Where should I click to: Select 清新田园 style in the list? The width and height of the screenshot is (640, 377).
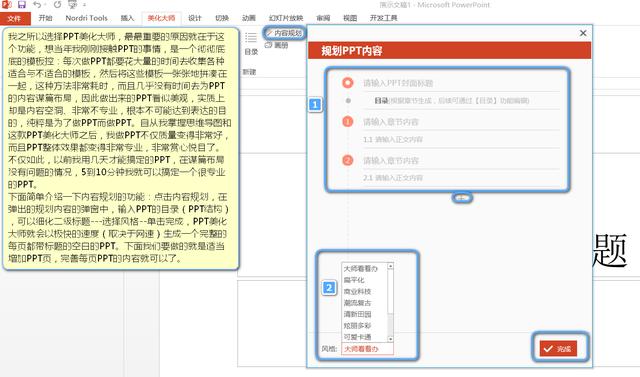[364, 314]
